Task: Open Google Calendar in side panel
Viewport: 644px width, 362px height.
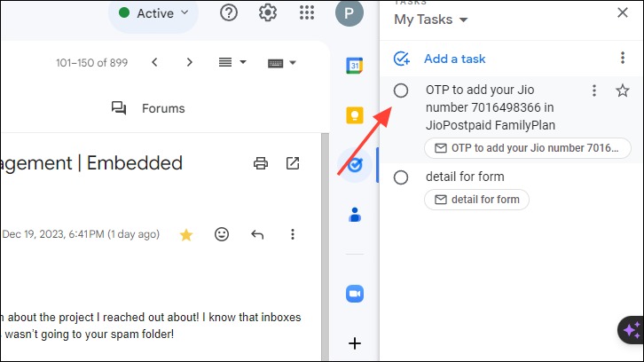Action: click(x=355, y=66)
